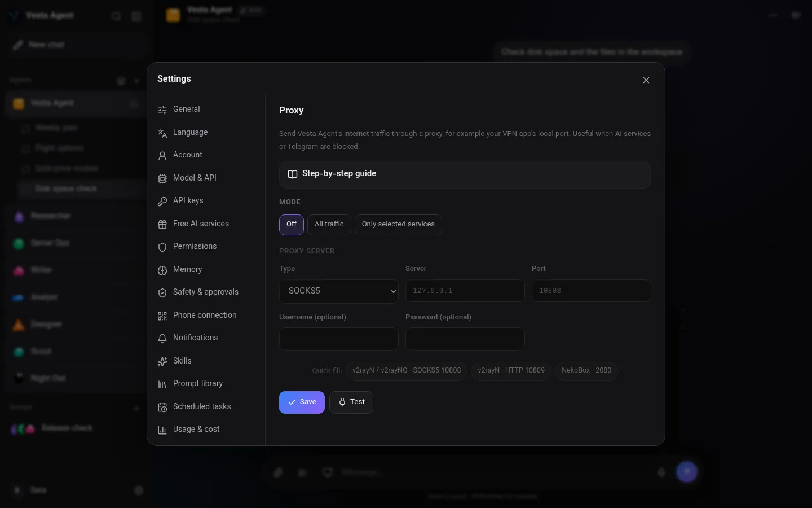The image size is (812, 508).
Task: Focus the Password (optional) field
Action: pyautogui.click(x=465, y=339)
